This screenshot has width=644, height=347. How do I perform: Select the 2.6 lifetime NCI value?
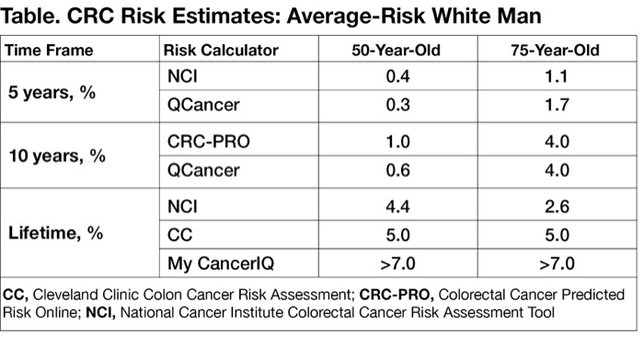click(x=557, y=206)
